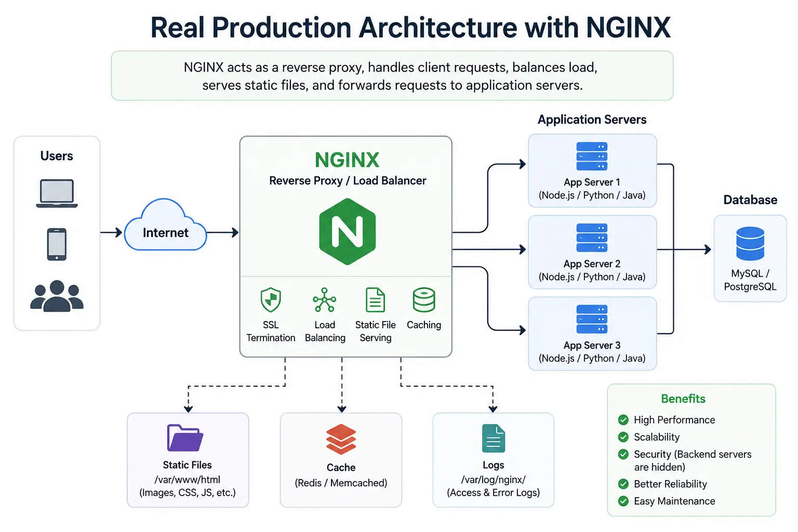Open the purple Static Files folder icon
This screenshot has width=798, height=532.
[x=185, y=438]
